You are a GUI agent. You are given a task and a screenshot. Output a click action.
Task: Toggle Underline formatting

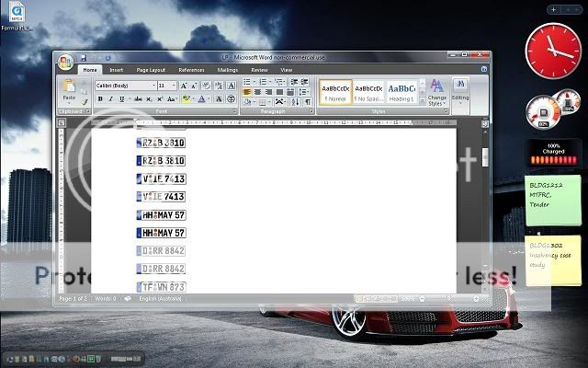[x=121, y=98]
